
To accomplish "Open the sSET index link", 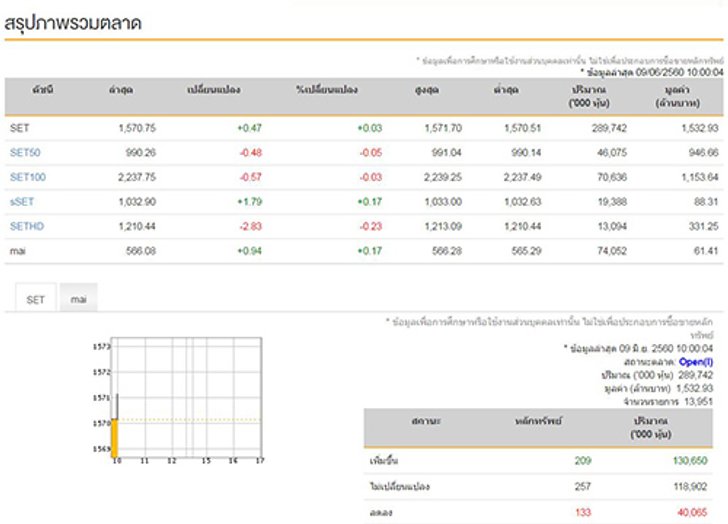I will 22,201.
